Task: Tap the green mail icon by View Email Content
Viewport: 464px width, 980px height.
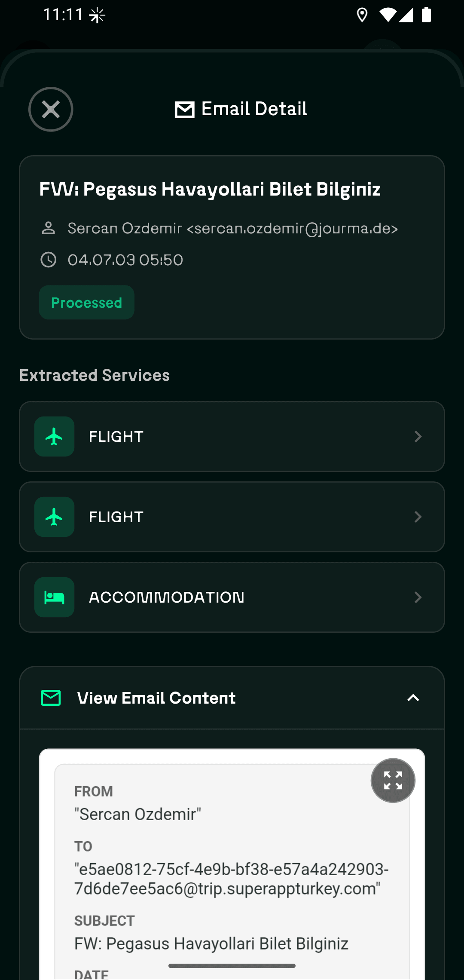Action: 51,698
